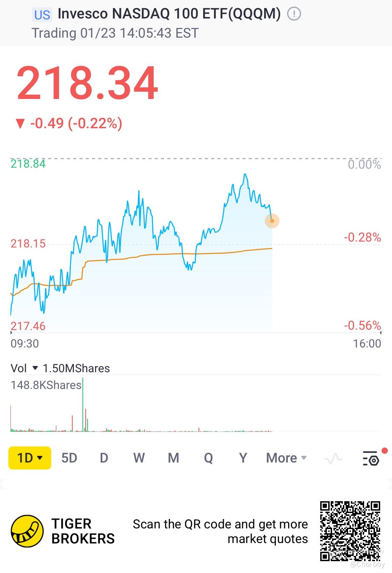Select the current price dot on chart
The width and height of the screenshot is (392, 573).
click(272, 221)
